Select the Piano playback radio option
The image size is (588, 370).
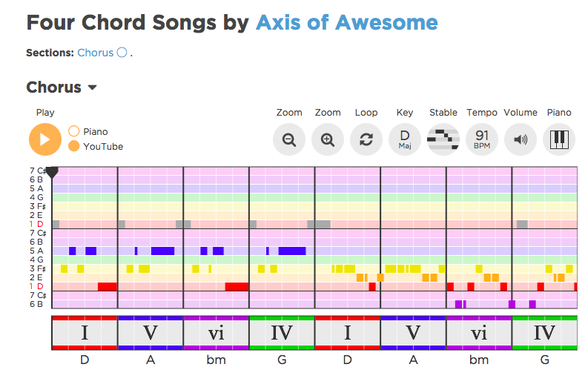[x=74, y=131]
